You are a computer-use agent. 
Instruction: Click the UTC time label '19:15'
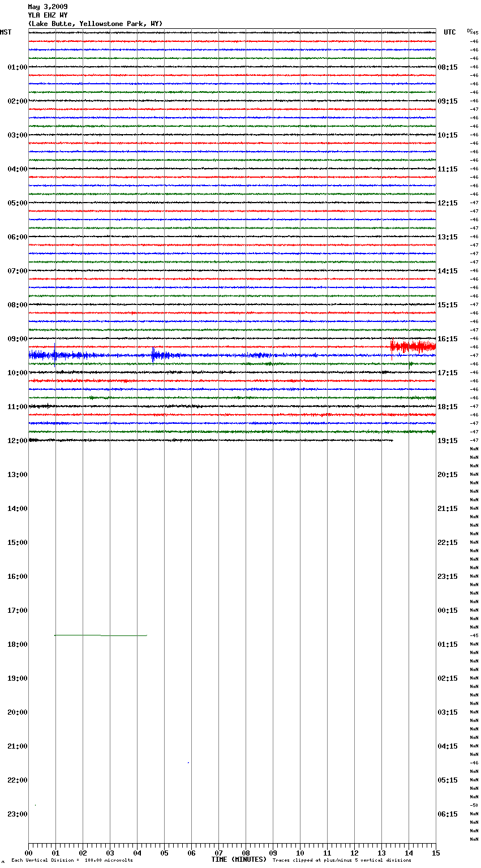coord(448,441)
